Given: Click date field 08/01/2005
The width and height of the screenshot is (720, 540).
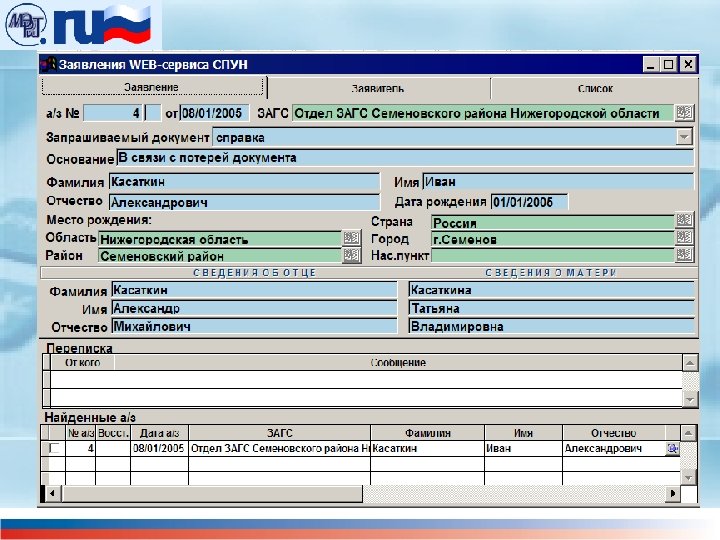Looking at the screenshot, I should 214,113.
